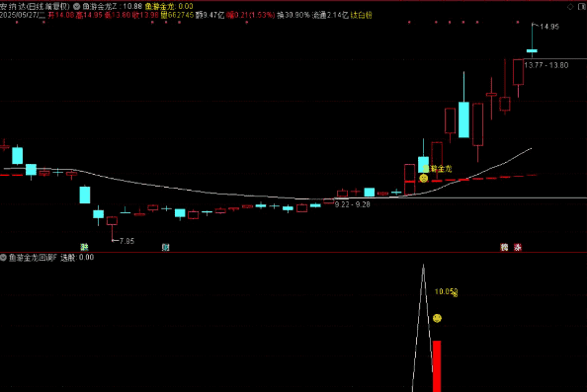Image resolution: width=587 pixels, height=392 pixels.
Task: Click the 开14.08 open price
Action: 61,15
